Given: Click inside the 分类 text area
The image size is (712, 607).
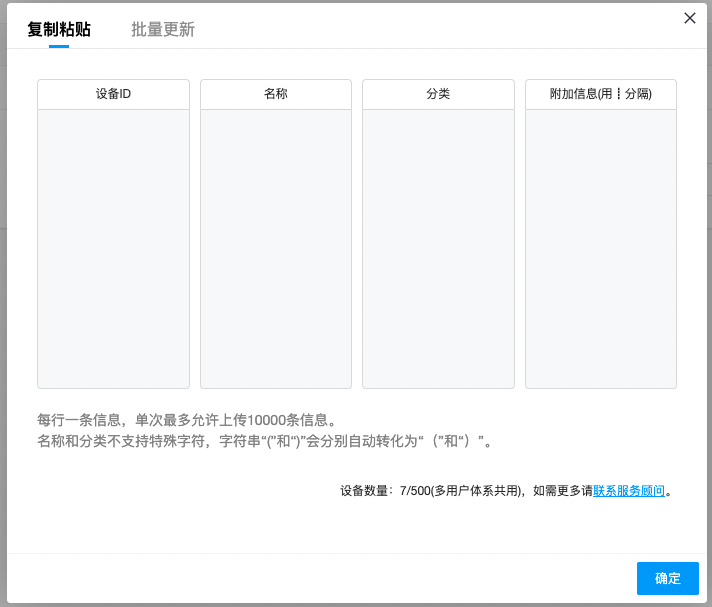Looking at the screenshot, I should (x=438, y=249).
